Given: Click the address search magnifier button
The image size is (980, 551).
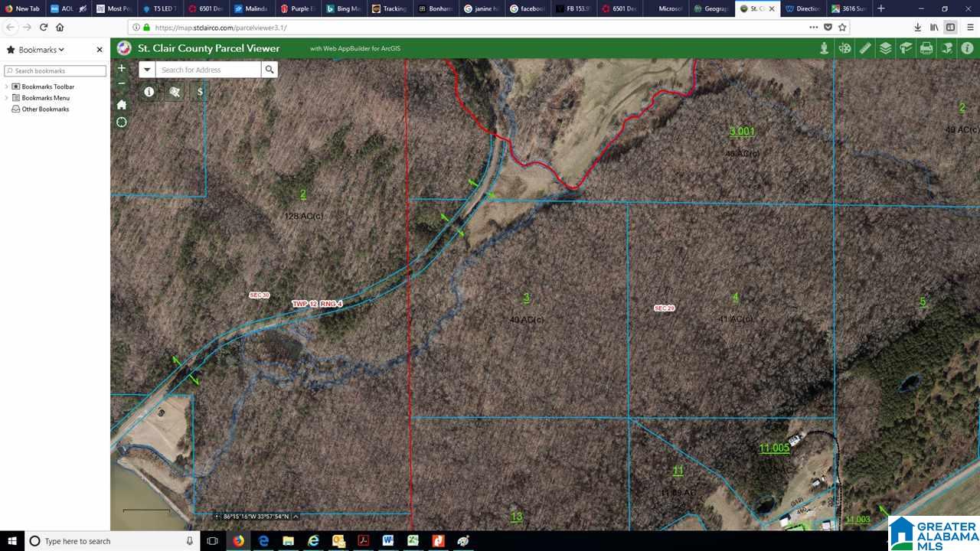Looking at the screenshot, I should pyautogui.click(x=269, y=70).
